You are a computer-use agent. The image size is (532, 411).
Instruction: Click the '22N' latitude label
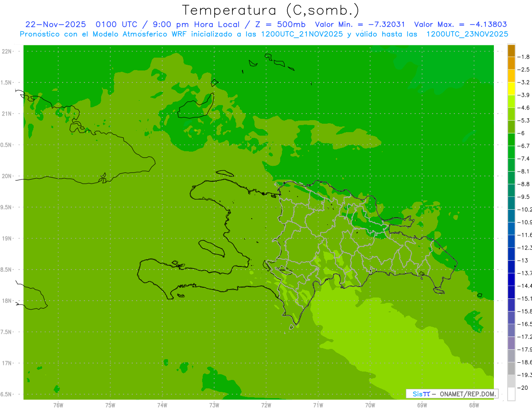(7, 51)
